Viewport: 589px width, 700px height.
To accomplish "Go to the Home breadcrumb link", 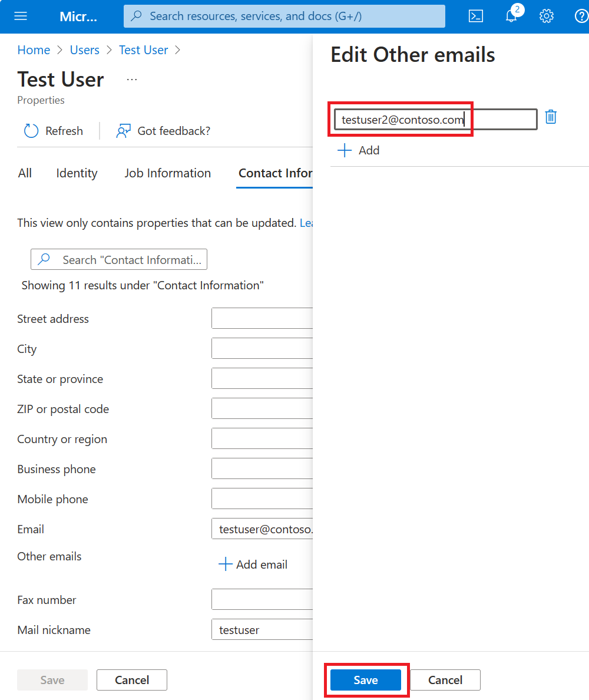I will [34, 50].
